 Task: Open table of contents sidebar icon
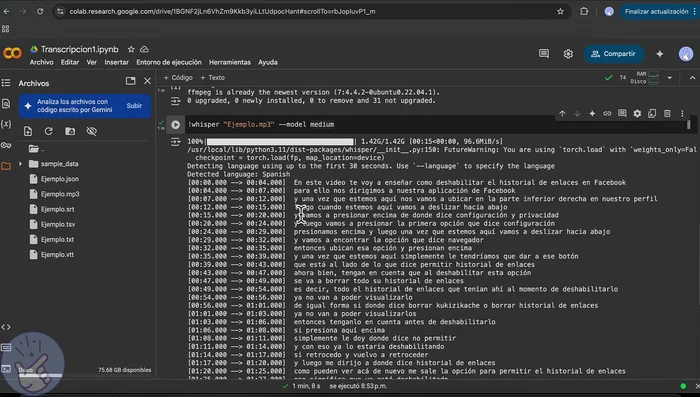point(6,83)
